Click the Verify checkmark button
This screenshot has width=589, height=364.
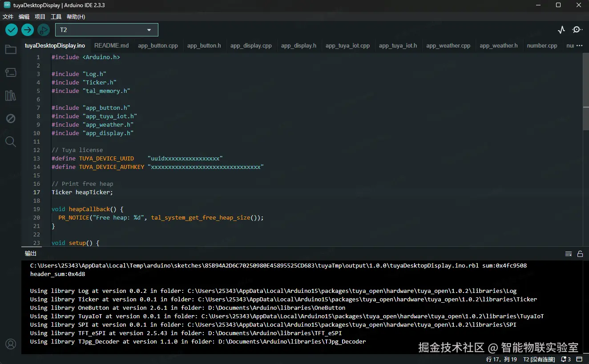[12, 30]
